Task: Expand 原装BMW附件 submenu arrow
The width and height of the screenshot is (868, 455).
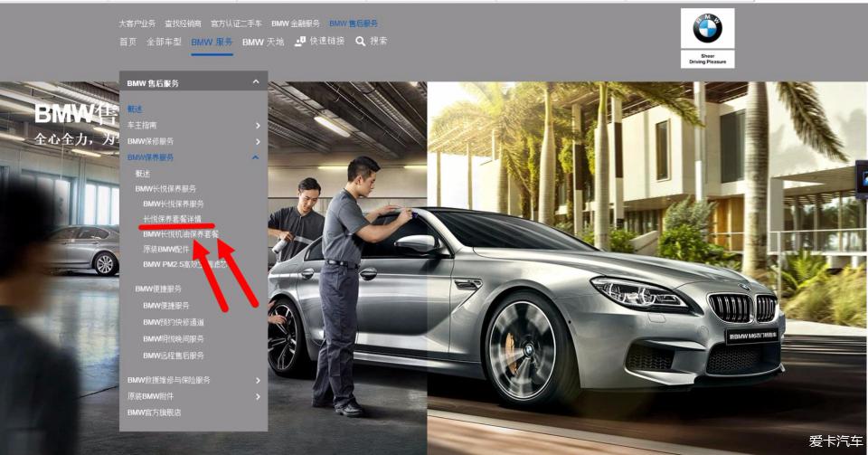Action: (258, 396)
